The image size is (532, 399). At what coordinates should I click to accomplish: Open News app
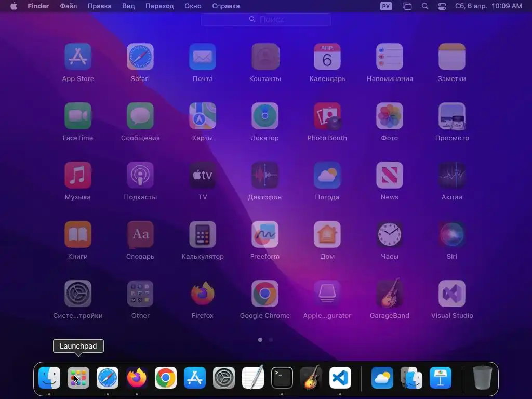390,175
